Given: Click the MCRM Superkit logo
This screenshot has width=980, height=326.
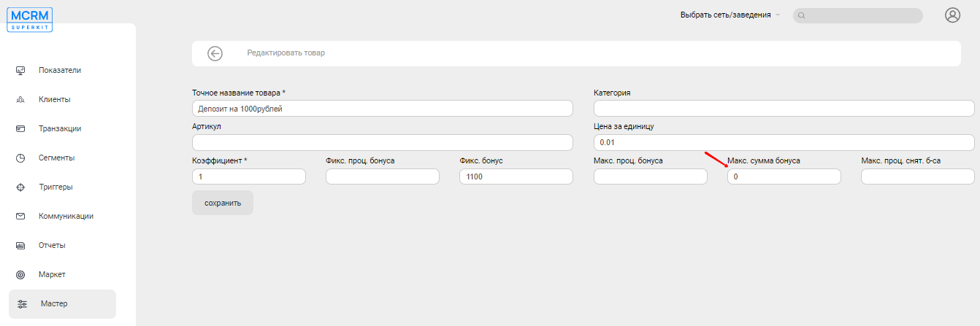Looking at the screenshot, I should pyautogui.click(x=31, y=18).
